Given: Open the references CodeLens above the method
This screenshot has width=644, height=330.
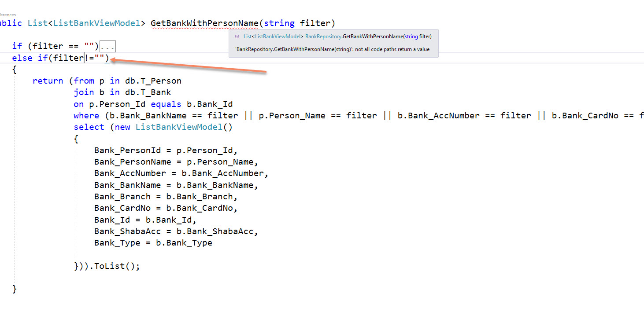Looking at the screenshot, I should 8,15.
